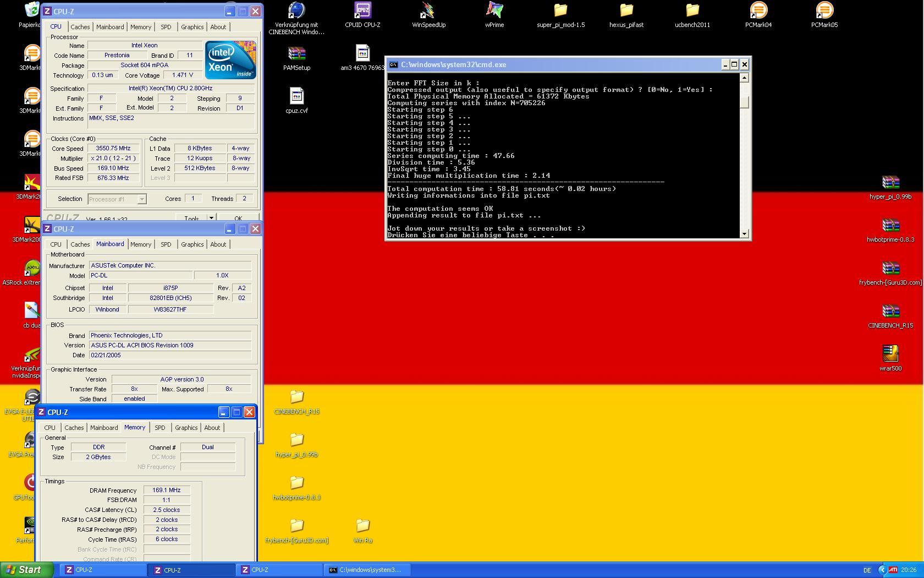924x578 pixels.
Task: Click the Chipset value i875P
Action: click(x=170, y=288)
